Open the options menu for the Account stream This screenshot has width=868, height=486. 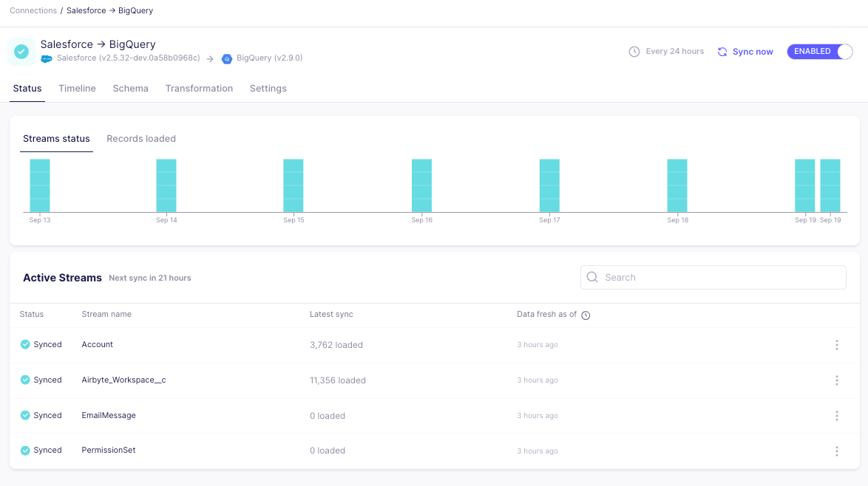coord(836,344)
